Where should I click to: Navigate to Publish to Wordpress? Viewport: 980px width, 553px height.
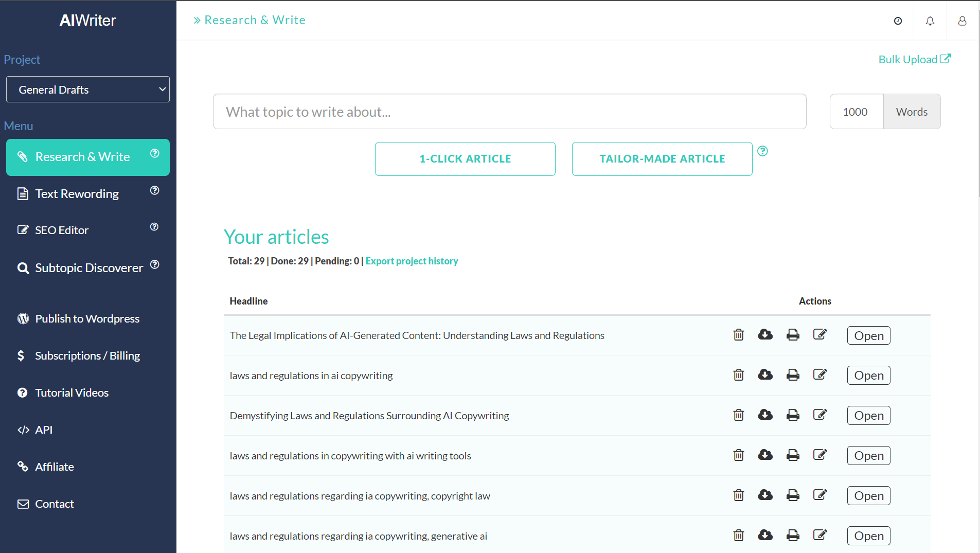point(87,318)
